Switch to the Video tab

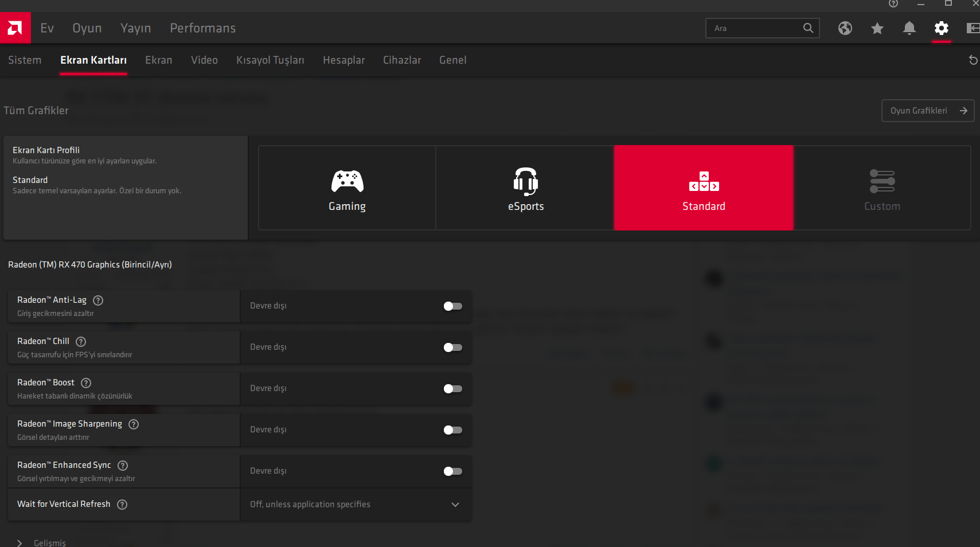pos(204,60)
